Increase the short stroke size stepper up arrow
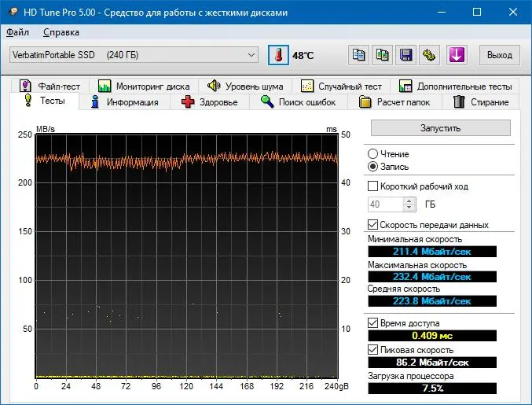This screenshot has height=405, width=532. point(409,201)
